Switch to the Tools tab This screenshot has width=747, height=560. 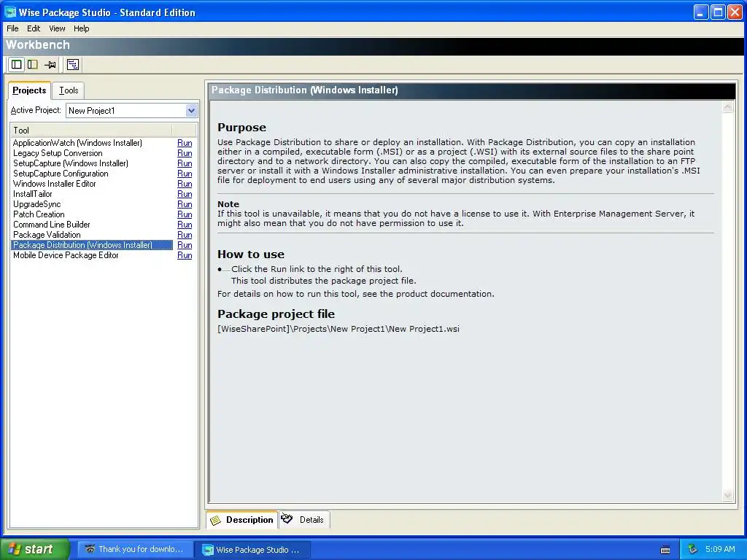pyautogui.click(x=69, y=90)
